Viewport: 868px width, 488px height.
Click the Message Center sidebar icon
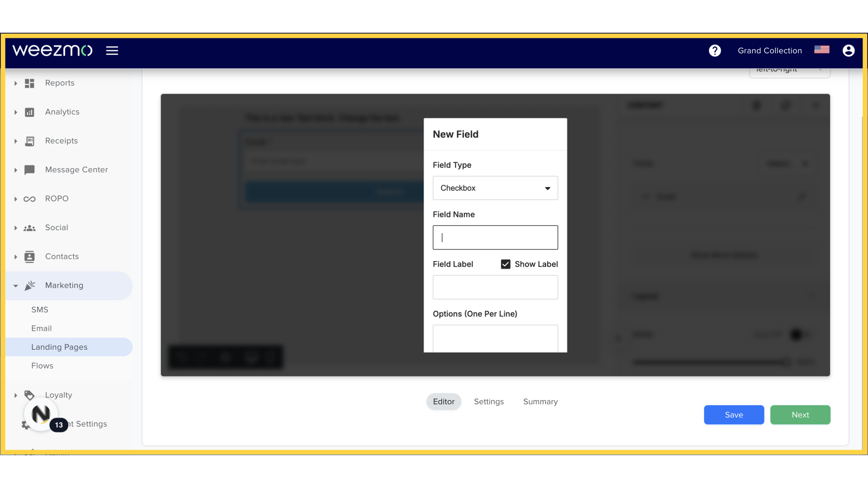coord(29,169)
